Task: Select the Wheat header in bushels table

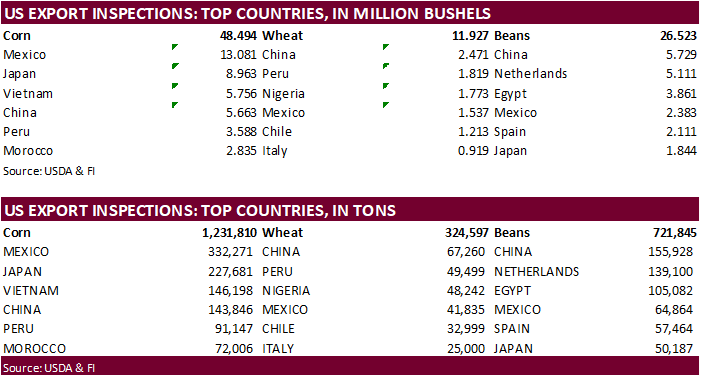Action: pos(283,36)
